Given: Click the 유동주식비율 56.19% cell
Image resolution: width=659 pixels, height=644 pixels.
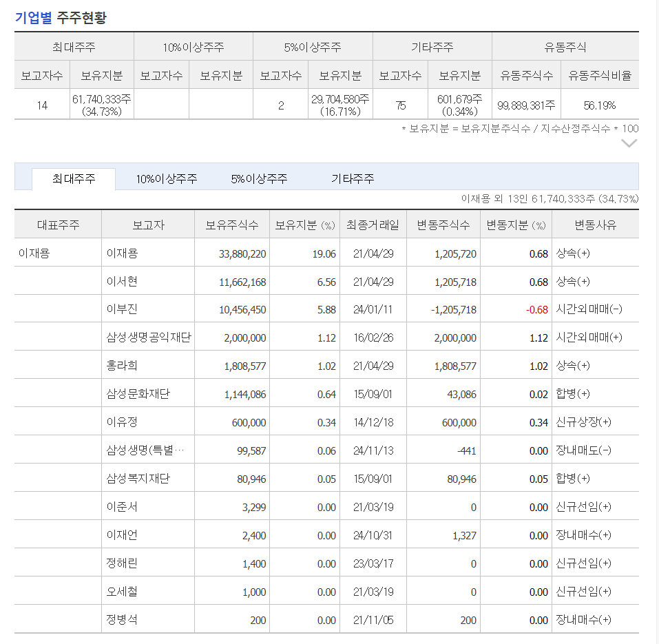Looking at the screenshot, I should tap(600, 105).
